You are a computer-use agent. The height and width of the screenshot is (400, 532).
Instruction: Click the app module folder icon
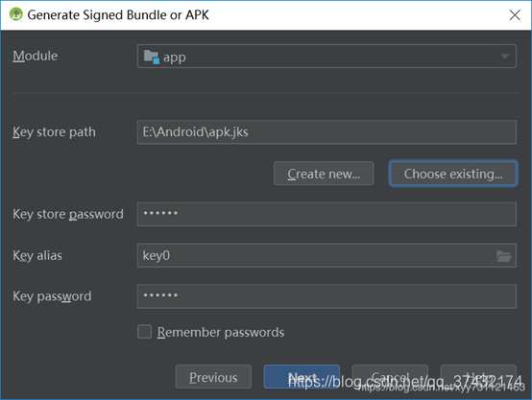click(152, 57)
